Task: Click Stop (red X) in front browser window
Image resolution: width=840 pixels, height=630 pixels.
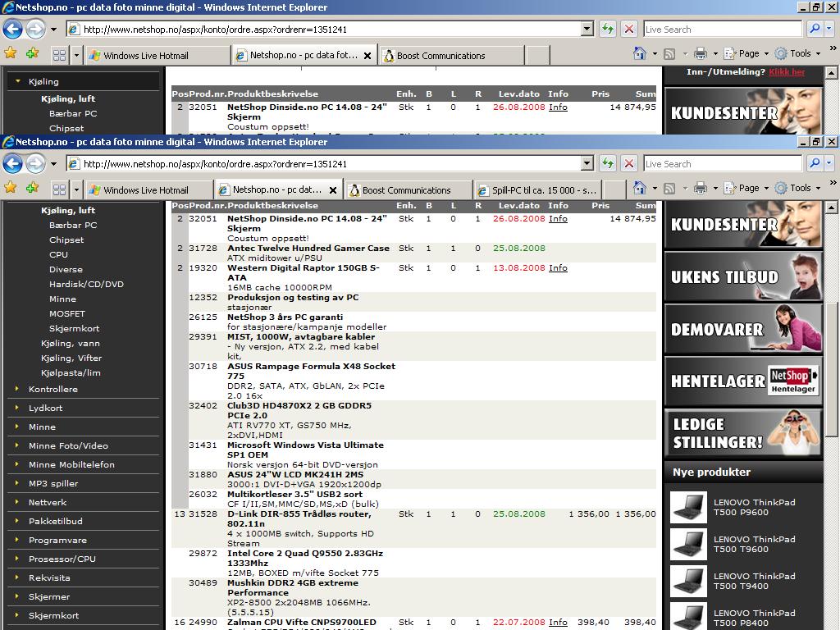Action: tap(629, 163)
